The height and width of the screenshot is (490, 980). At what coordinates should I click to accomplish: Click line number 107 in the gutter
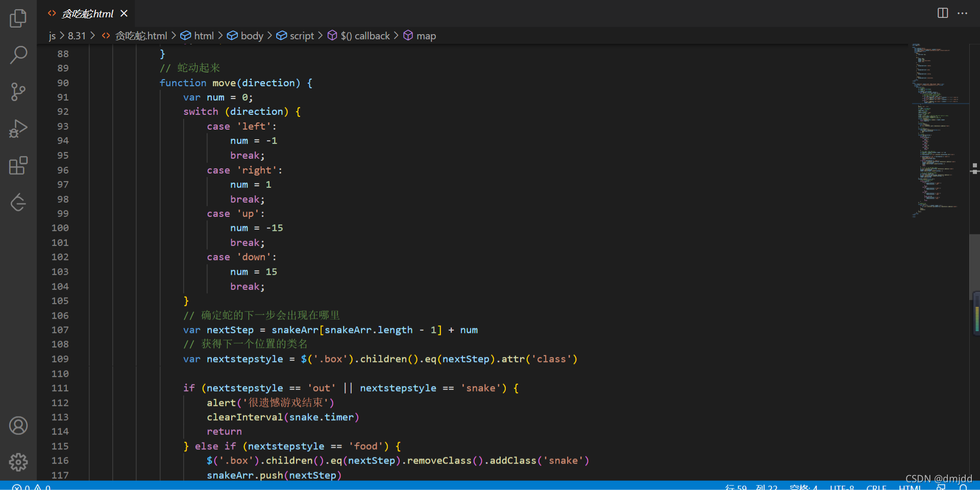coord(60,330)
